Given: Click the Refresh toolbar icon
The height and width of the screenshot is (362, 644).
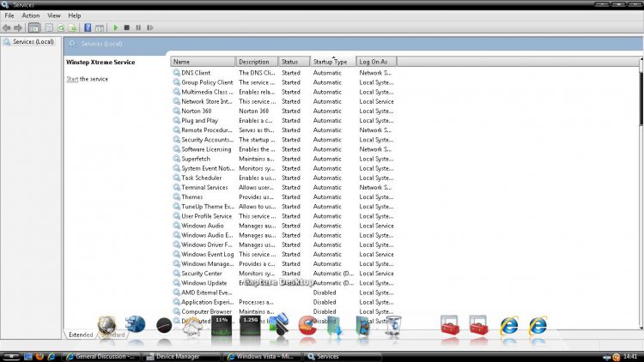Looking at the screenshot, I should (61, 28).
